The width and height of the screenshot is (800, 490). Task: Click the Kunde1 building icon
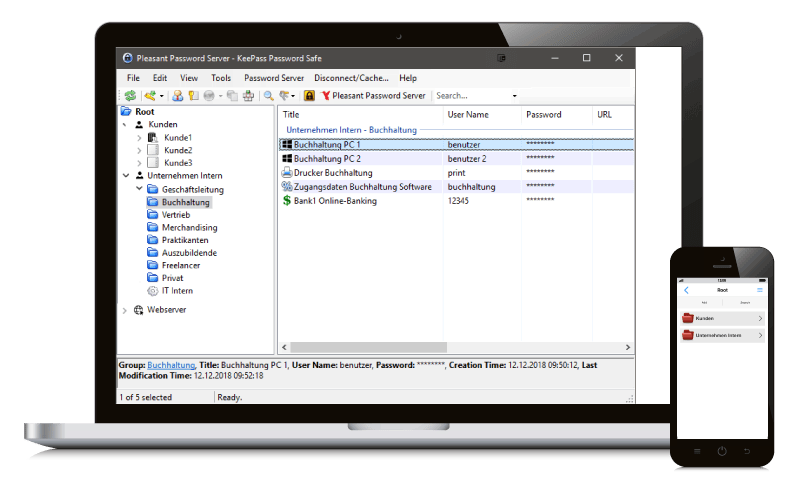153,137
